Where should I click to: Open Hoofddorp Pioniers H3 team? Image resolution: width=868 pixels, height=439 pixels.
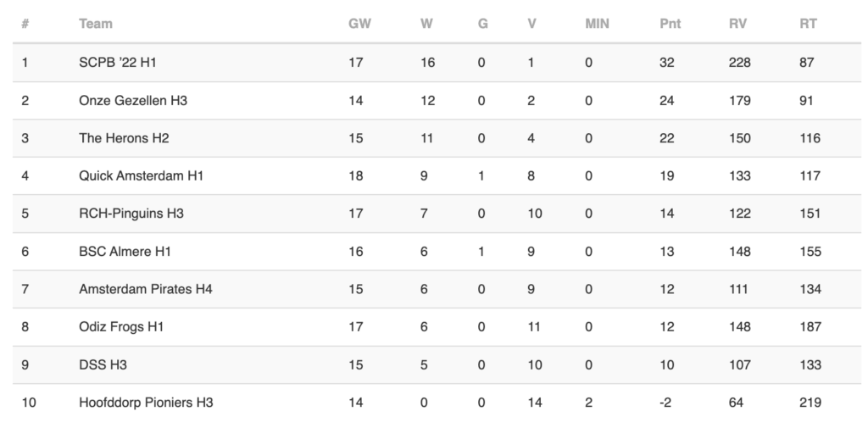coord(146,403)
